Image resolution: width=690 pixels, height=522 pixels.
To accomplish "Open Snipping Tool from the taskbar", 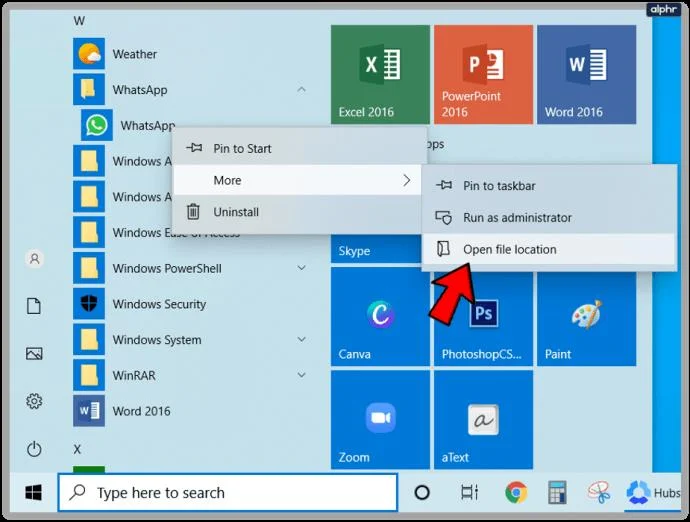I will coord(598,493).
